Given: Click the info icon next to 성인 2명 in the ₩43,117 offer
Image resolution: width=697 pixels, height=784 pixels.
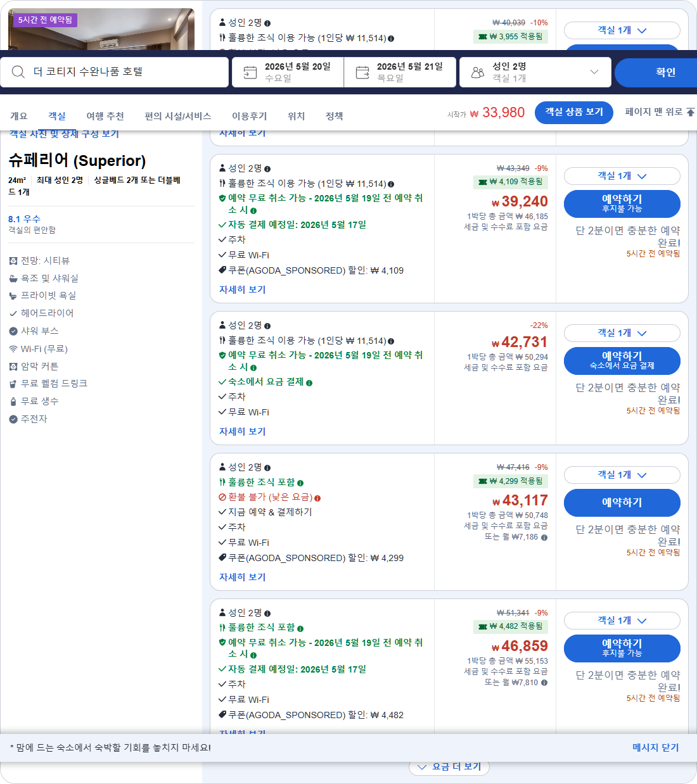Looking at the screenshot, I should coord(267,468).
